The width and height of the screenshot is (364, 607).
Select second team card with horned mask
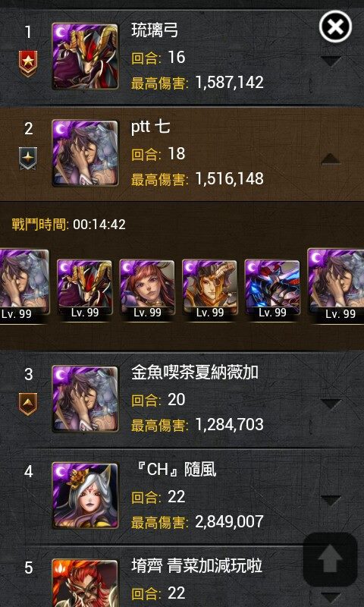[x=84, y=288]
